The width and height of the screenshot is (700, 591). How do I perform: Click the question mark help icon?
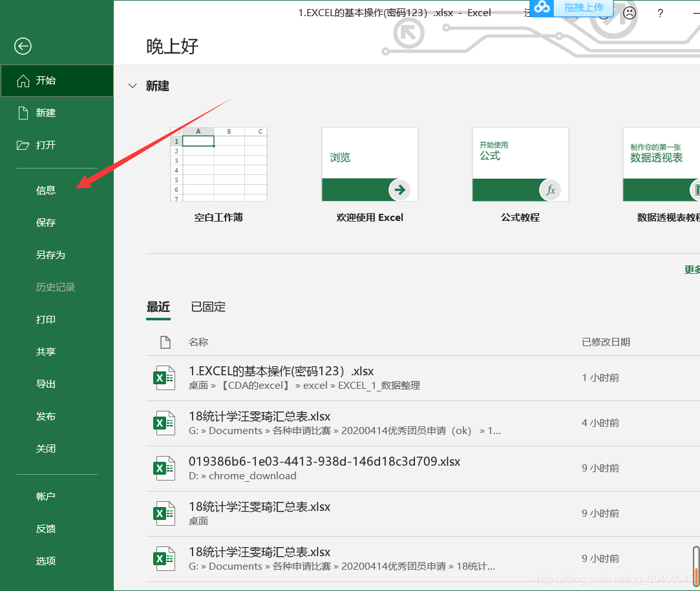(661, 13)
